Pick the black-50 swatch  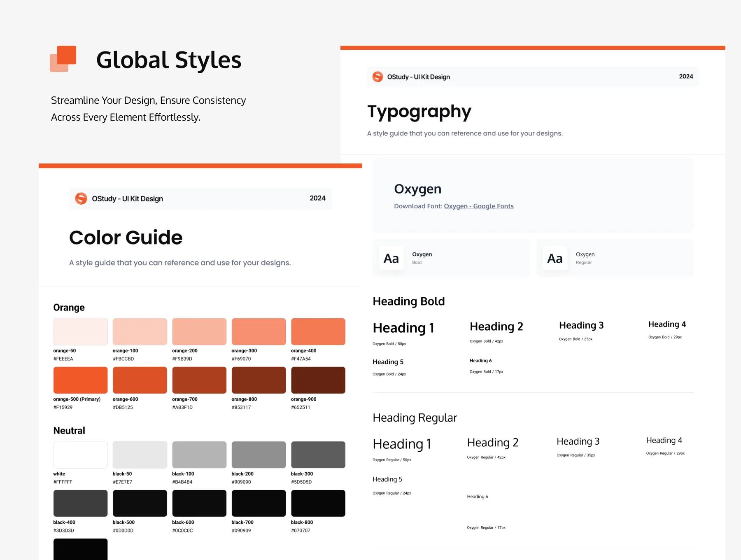point(140,455)
